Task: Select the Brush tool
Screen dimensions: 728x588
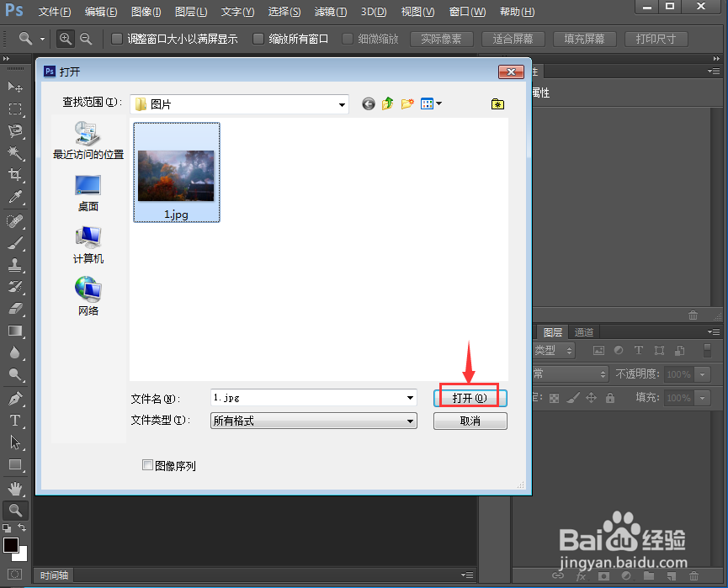Action: [x=15, y=243]
